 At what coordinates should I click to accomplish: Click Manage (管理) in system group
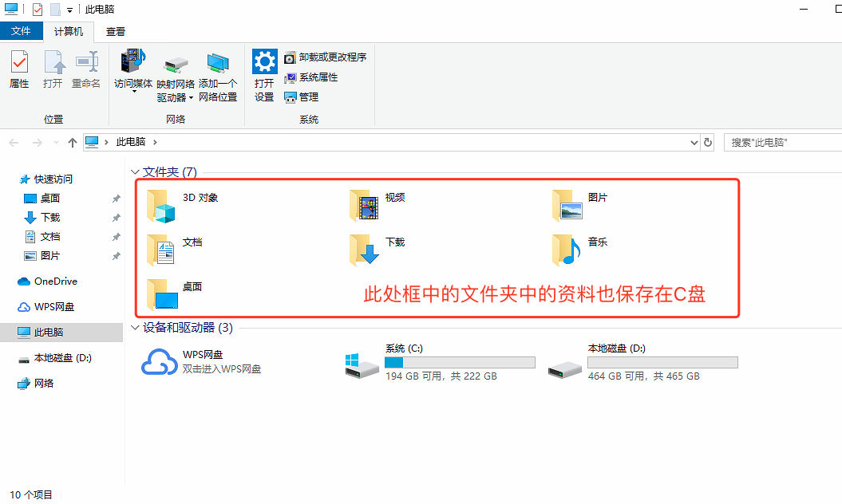[302, 97]
